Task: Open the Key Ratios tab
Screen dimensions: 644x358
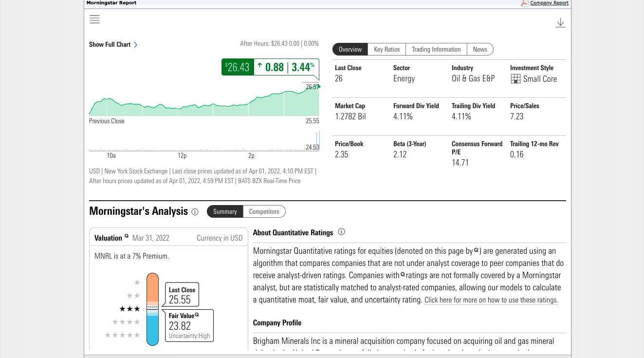Action: [x=387, y=49]
